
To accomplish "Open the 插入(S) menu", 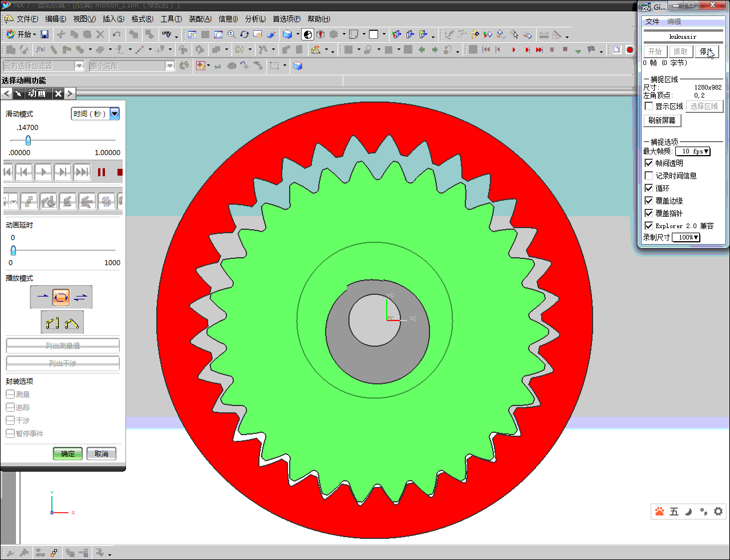I will point(113,19).
